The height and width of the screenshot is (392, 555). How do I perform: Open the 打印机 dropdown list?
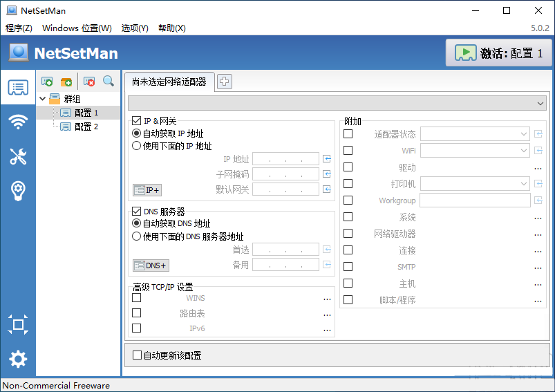pyautogui.click(x=475, y=183)
